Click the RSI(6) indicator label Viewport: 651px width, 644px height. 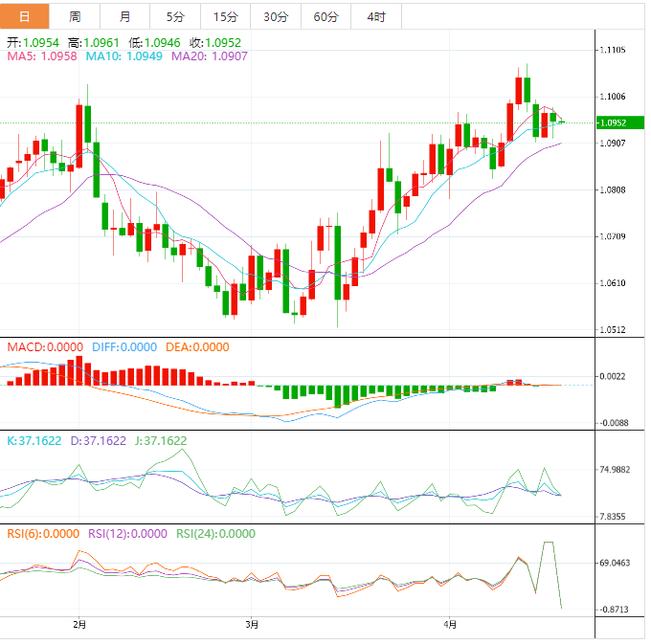pyautogui.click(x=44, y=534)
